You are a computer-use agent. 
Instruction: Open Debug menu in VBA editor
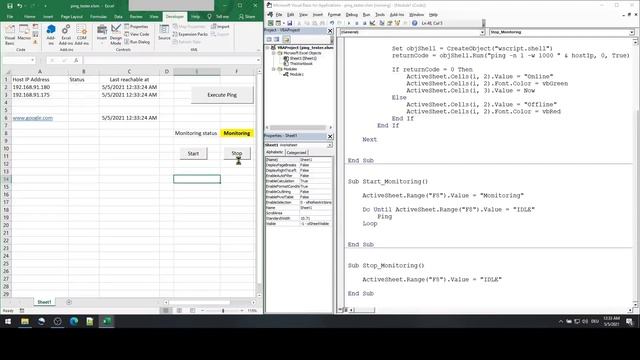[x=351, y=15]
